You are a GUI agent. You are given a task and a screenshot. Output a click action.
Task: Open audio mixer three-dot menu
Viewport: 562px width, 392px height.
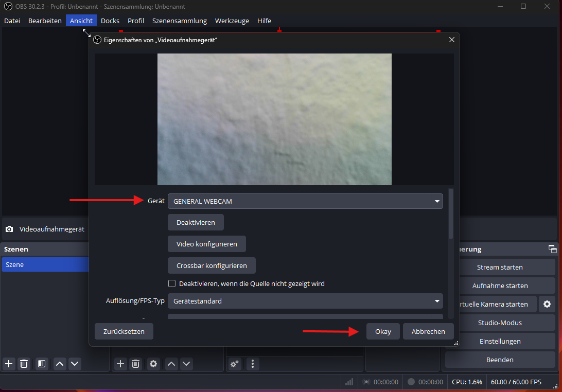click(x=252, y=364)
